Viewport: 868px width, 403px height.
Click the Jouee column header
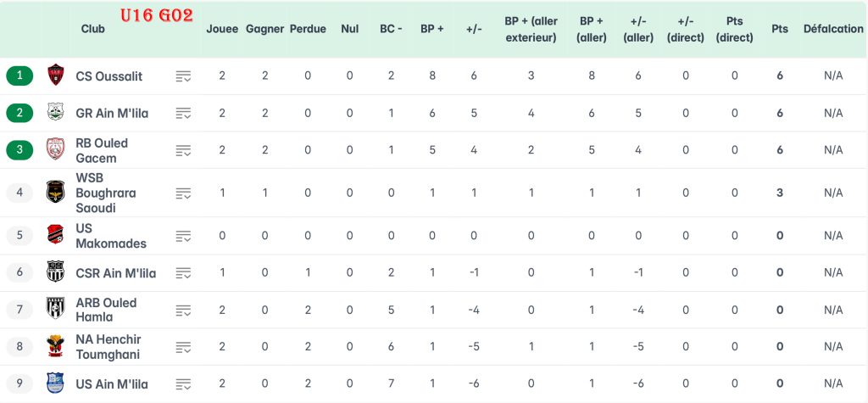click(222, 29)
